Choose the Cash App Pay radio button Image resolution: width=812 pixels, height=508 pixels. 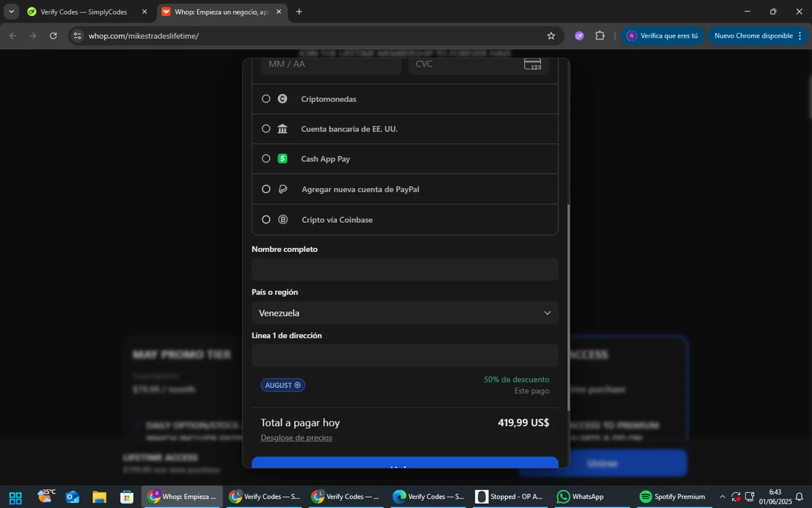pos(266,159)
